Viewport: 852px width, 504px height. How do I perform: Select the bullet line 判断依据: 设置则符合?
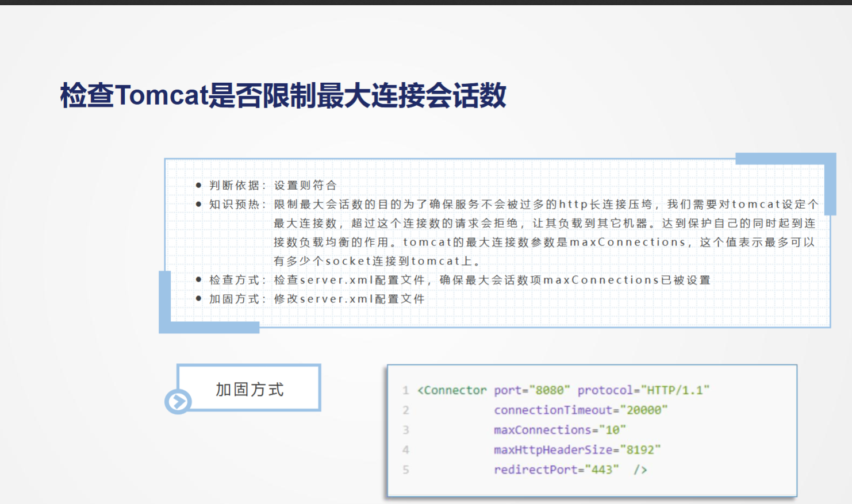click(266, 185)
